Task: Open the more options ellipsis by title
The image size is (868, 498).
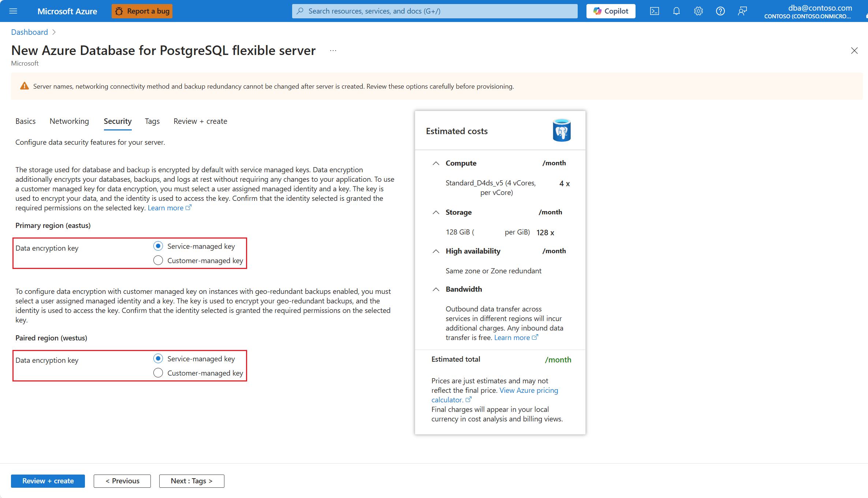Action: pyautogui.click(x=333, y=51)
